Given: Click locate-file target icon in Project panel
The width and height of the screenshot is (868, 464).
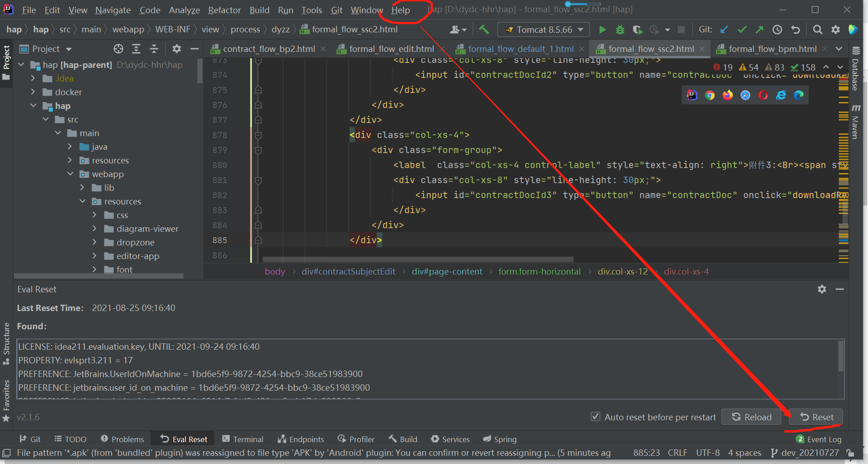Looking at the screenshot, I should tap(118, 49).
